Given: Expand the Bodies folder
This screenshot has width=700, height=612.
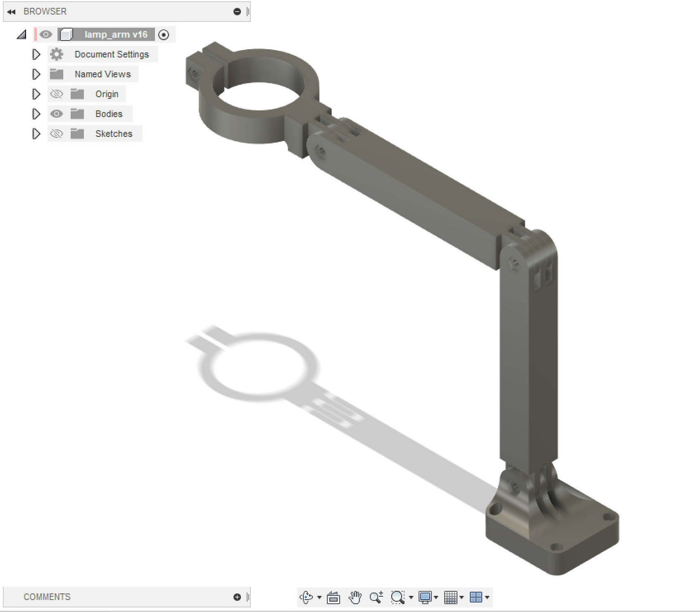Looking at the screenshot, I should coord(36,114).
